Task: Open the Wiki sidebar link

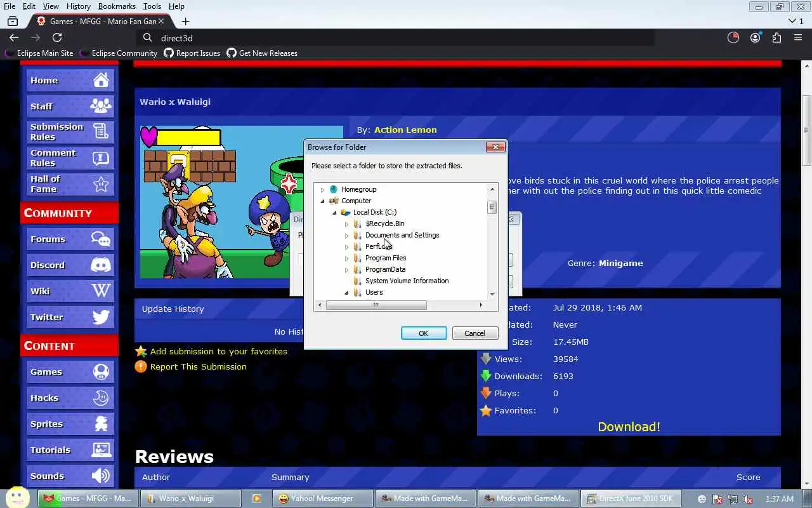Action: click(70, 291)
